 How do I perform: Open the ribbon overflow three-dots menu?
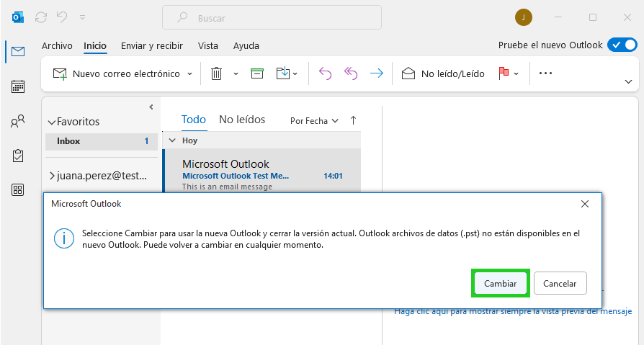point(545,73)
